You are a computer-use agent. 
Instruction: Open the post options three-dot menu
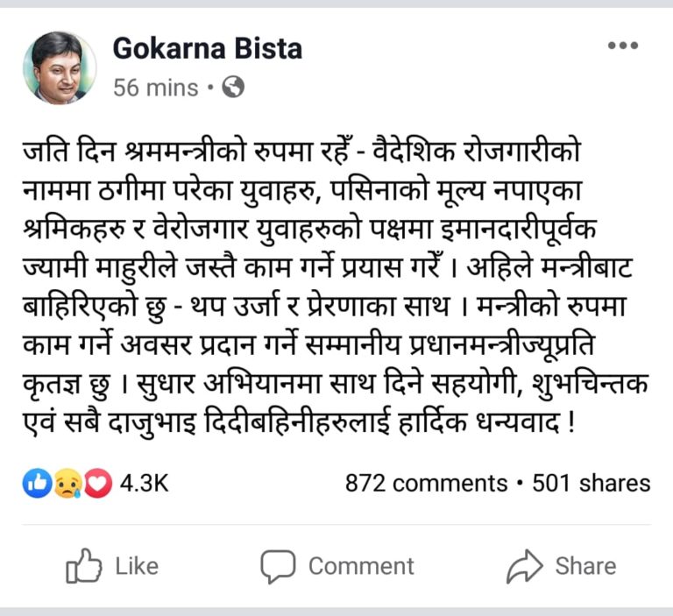[623, 46]
